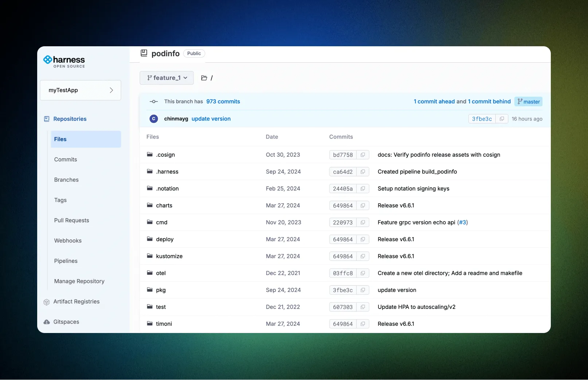588x380 pixels.
Task: Click the otel folder icon
Action: tap(149, 273)
